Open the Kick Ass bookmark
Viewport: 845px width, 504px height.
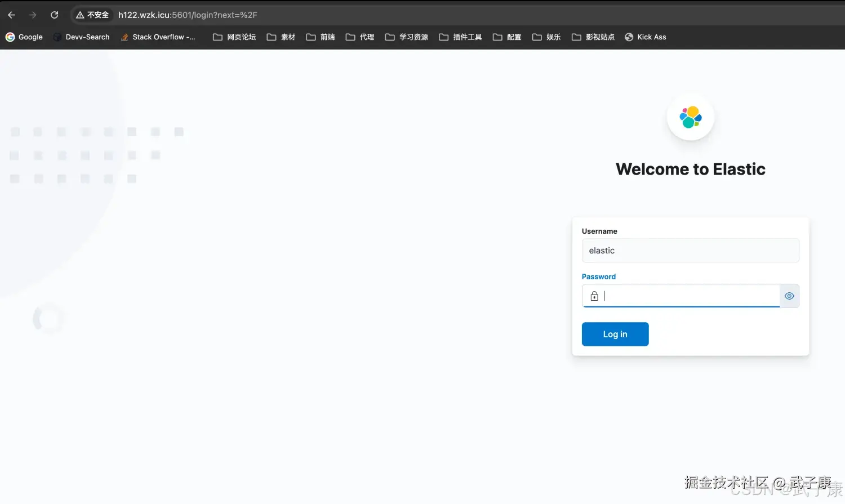click(646, 37)
